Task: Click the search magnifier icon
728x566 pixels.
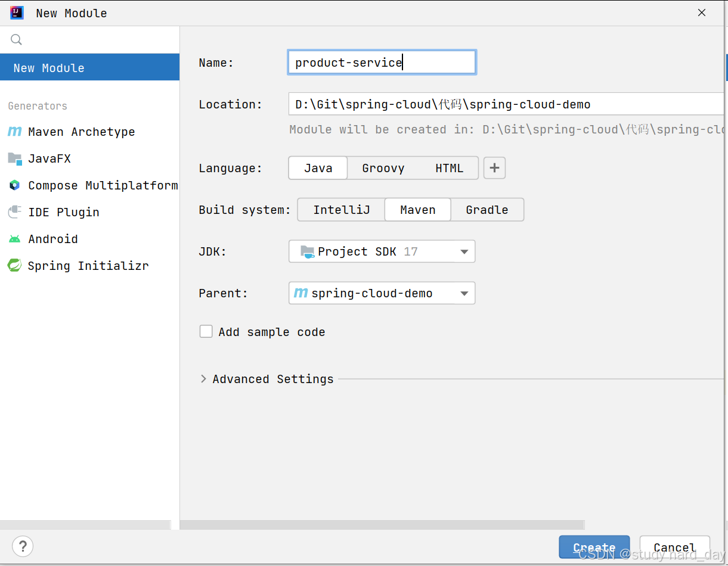Action: click(x=16, y=40)
